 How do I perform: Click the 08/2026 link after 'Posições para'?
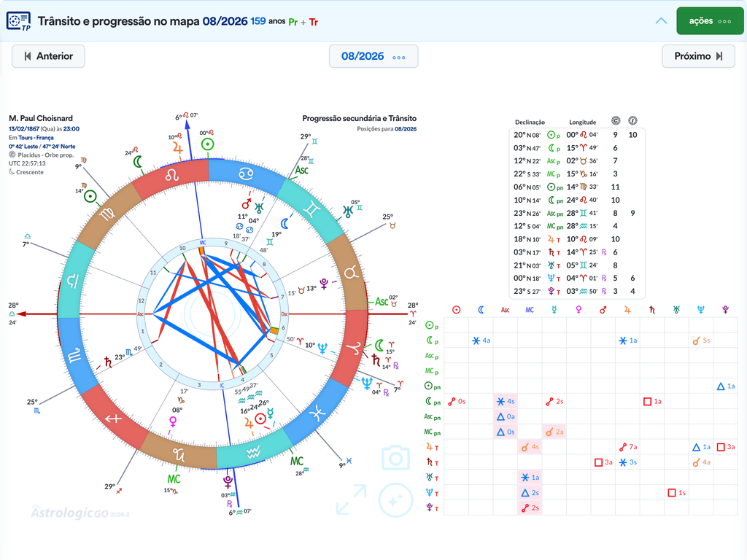pyautogui.click(x=406, y=128)
